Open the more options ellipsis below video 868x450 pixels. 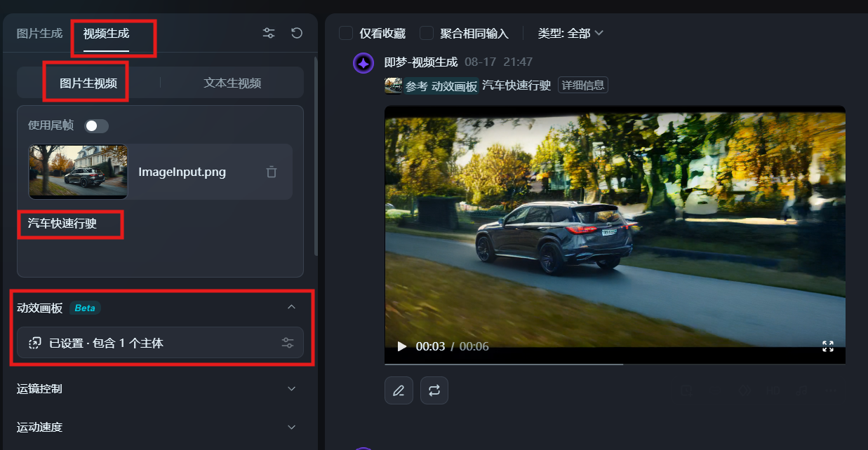click(832, 390)
